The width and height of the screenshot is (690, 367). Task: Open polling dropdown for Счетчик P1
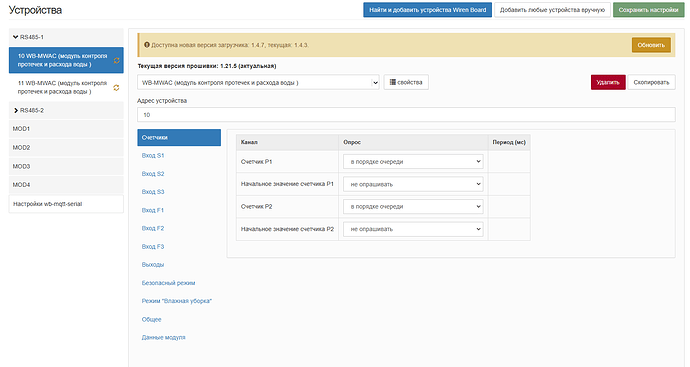pos(413,161)
